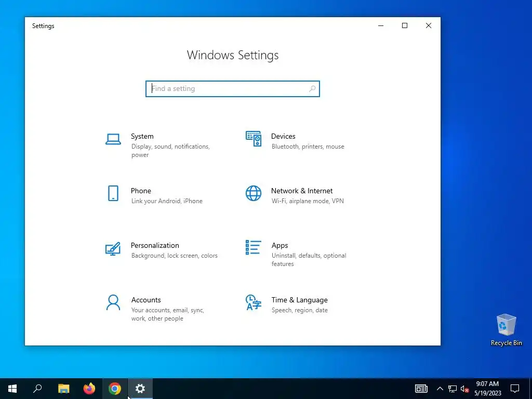The image size is (532, 399).
Task: Open the News and interests tray icon
Action: 421,389
